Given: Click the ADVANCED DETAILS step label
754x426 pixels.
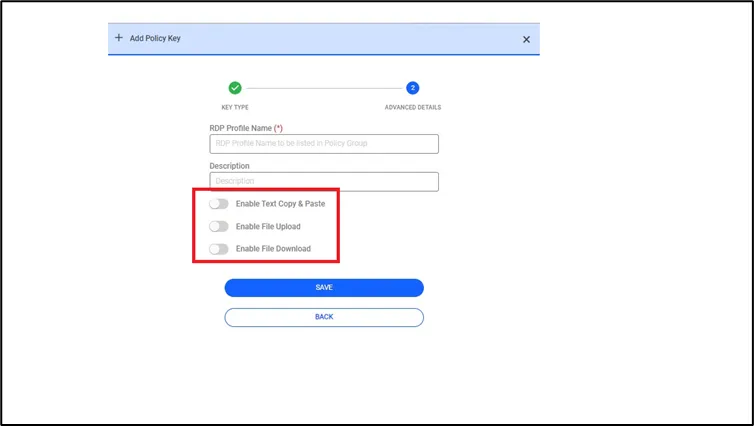Looking at the screenshot, I should [413, 107].
